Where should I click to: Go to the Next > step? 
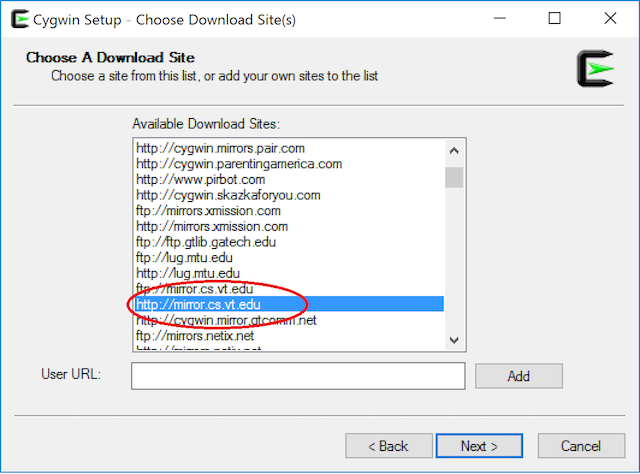pos(479,446)
